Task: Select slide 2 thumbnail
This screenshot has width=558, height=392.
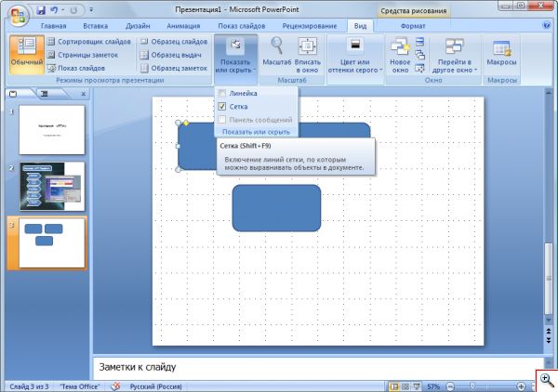Action: [52, 187]
